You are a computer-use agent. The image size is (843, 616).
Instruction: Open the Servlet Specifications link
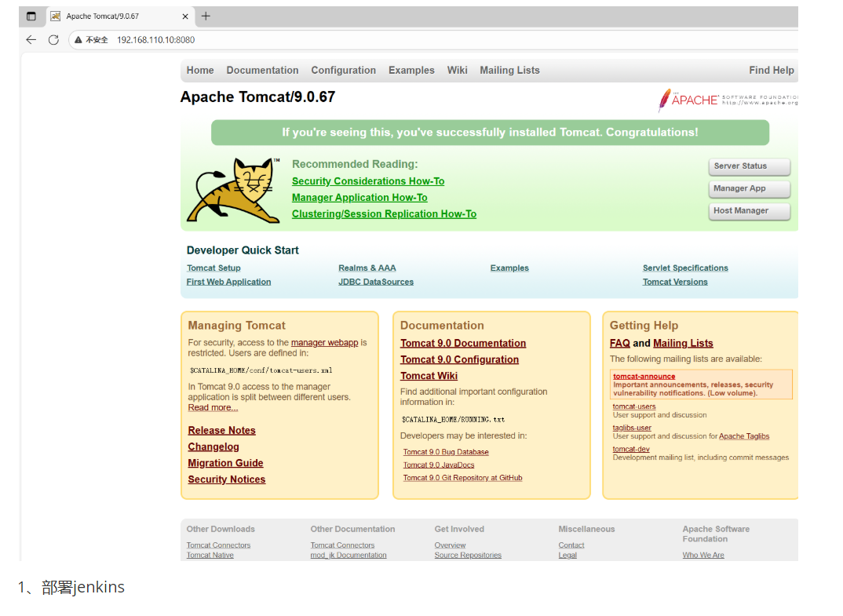click(x=685, y=268)
